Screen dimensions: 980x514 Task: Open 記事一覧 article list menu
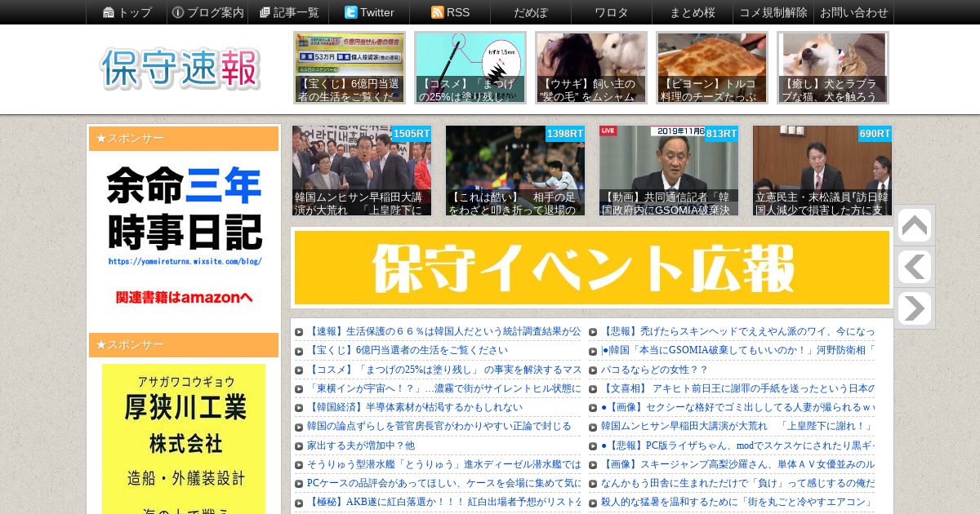[x=288, y=12]
